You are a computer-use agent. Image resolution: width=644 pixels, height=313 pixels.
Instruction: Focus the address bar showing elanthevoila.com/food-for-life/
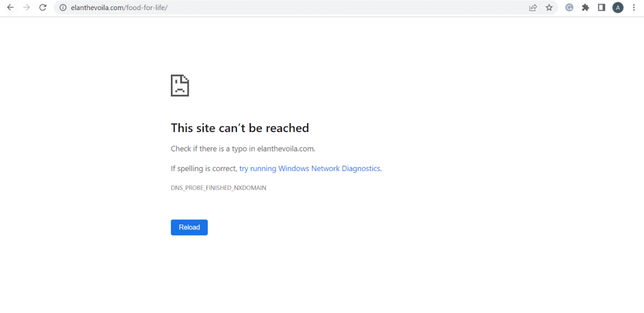coord(252,8)
